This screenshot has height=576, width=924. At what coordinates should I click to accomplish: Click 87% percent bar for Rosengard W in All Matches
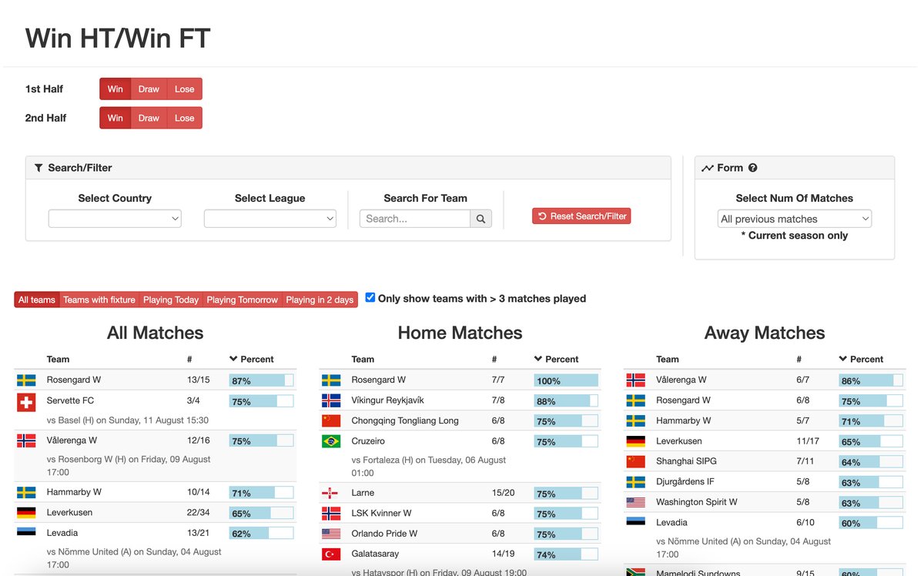pos(261,380)
